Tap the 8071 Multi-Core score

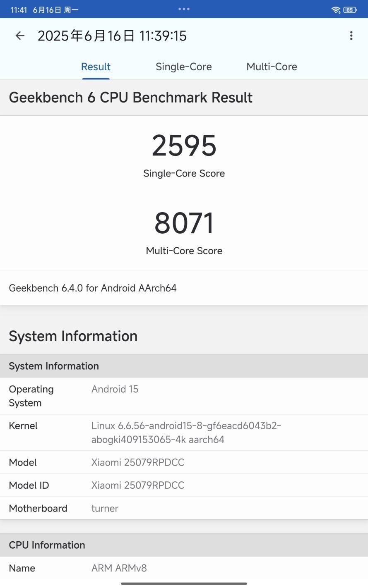tap(184, 223)
